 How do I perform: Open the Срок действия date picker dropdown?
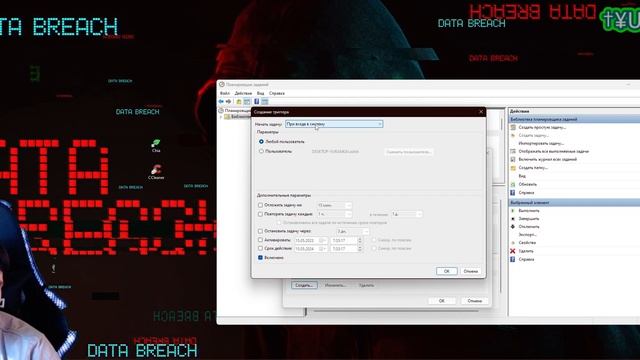(322, 249)
